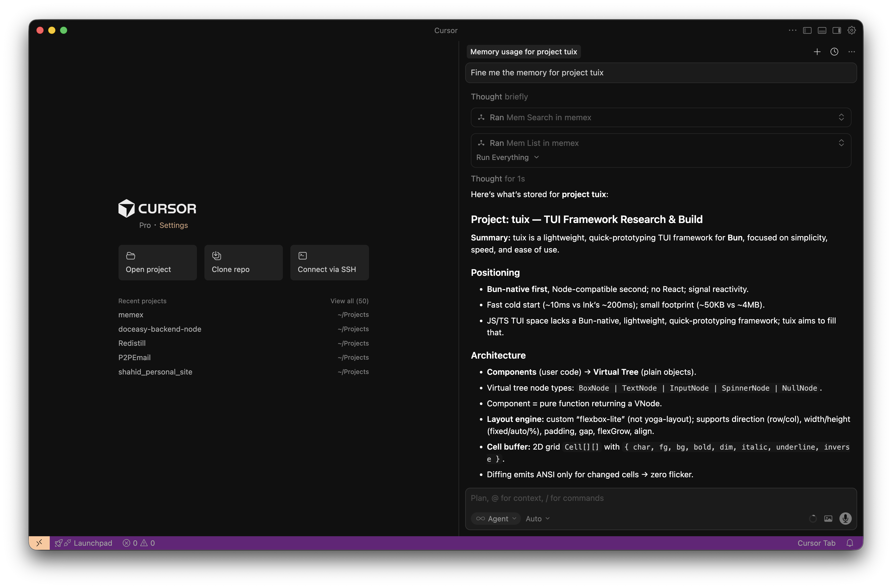892x588 pixels.
Task: Click the Clone repo button
Action: click(243, 262)
